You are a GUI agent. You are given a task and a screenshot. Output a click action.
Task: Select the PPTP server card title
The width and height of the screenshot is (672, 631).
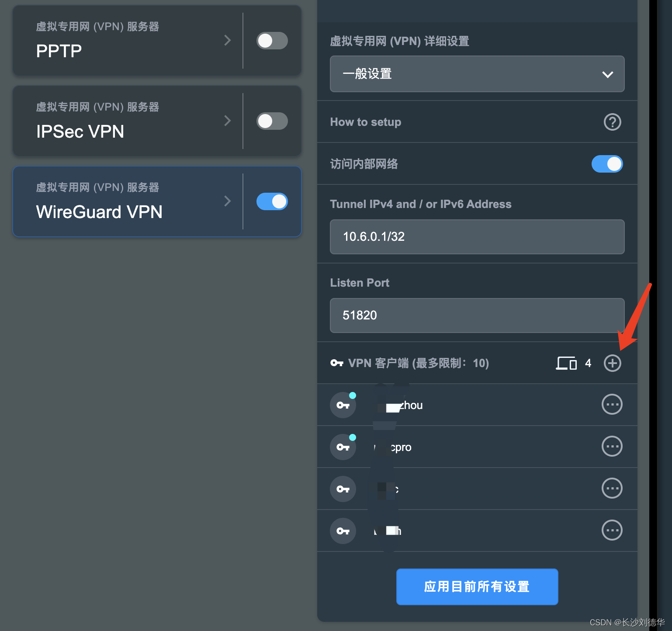coord(59,51)
